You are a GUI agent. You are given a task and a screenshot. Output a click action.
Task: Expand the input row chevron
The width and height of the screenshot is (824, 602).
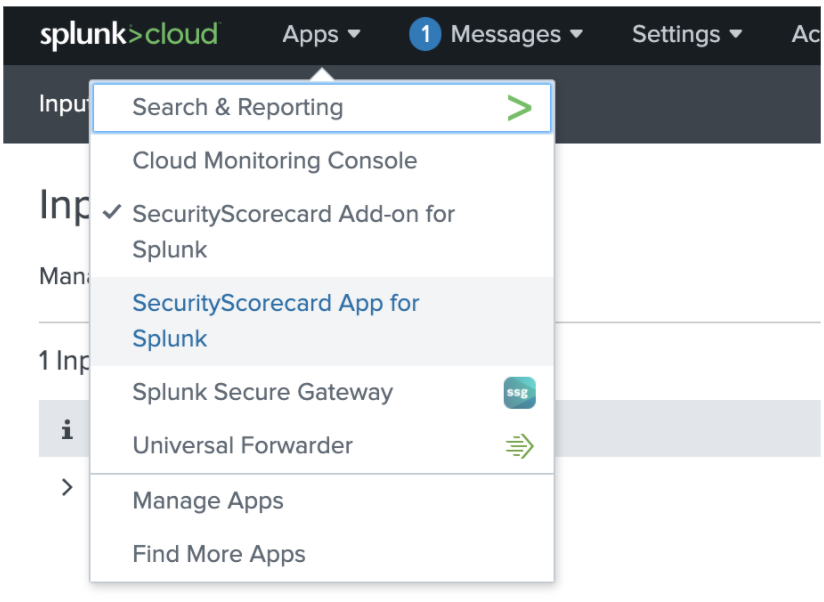(x=67, y=487)
